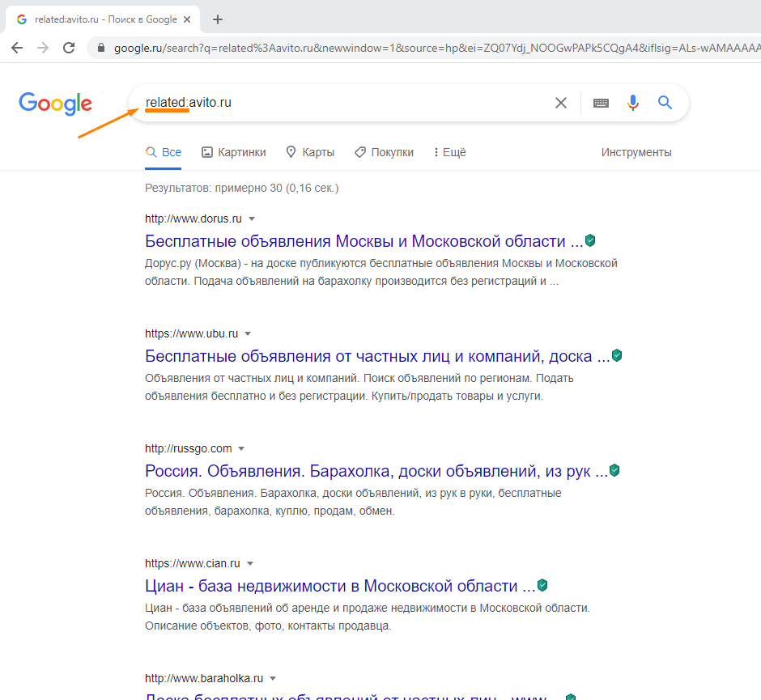This screenshot has width=761, height=700.
Task: Clear the search query text
Action: coord(561,103)
